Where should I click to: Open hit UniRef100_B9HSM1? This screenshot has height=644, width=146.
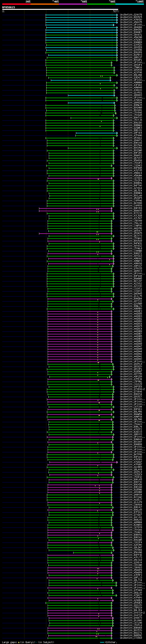(131, 30)
